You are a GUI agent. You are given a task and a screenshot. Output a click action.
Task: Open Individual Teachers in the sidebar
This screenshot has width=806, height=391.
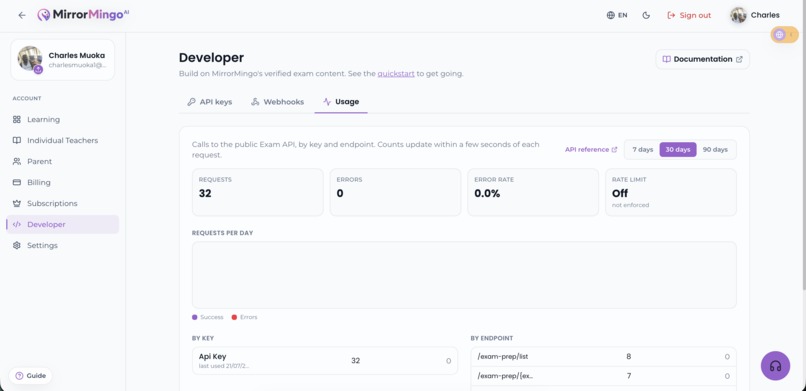(62, 140)
